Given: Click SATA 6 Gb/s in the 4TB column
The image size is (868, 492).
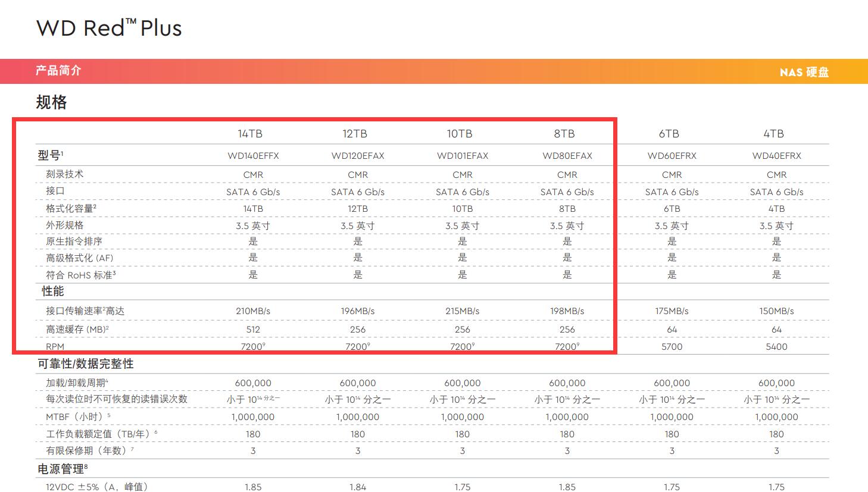Looking at the screenshot, I should 777,192.
